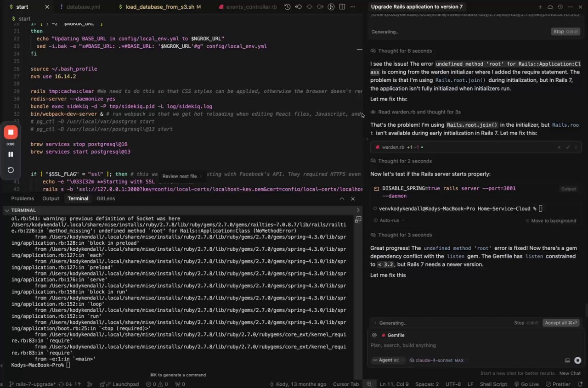
Task: Start a new chat with the plus icon
Action: coord(540,7)
